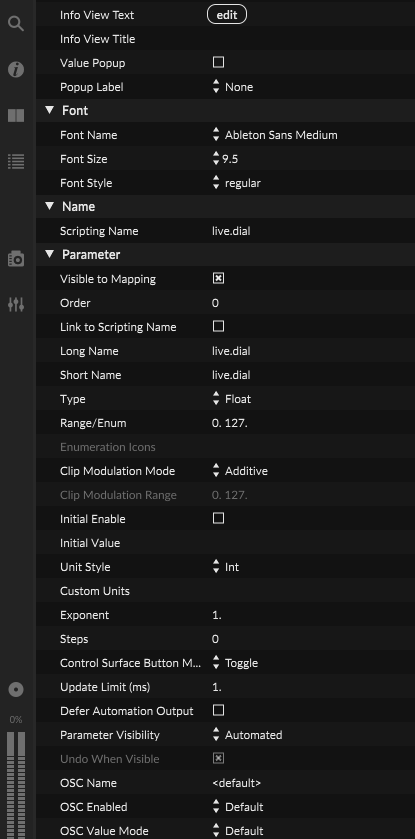Click the Long Name value live.dial

point(231,351)
